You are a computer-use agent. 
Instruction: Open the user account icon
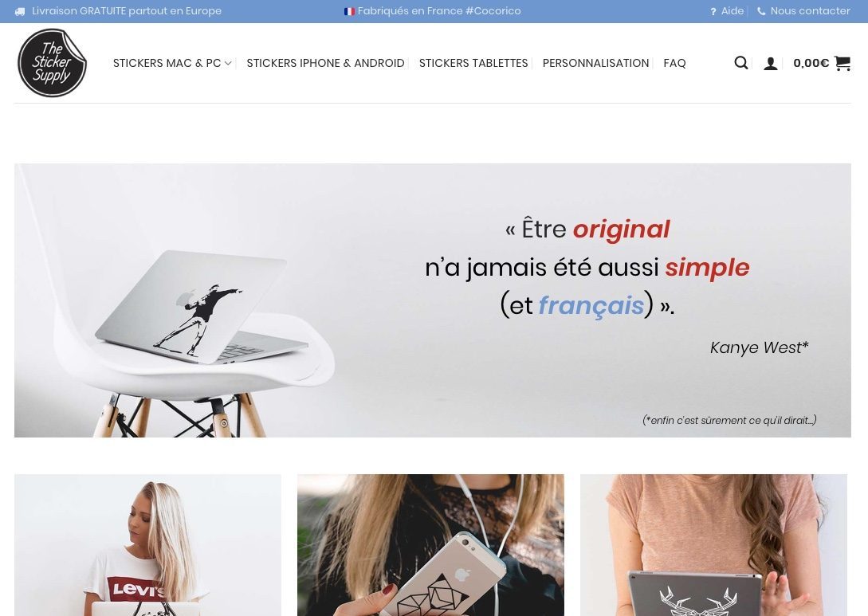771,64
